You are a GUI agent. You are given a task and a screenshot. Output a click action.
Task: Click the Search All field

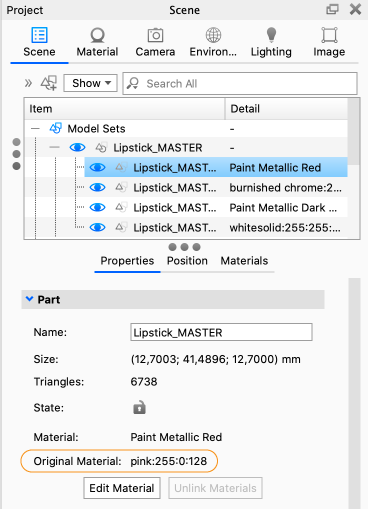pos(240,83)
